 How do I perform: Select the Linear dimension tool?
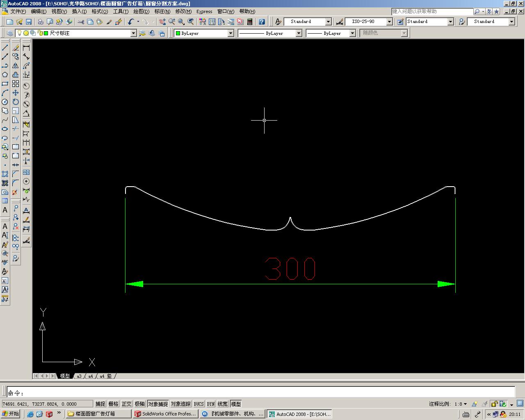[26, 48]
